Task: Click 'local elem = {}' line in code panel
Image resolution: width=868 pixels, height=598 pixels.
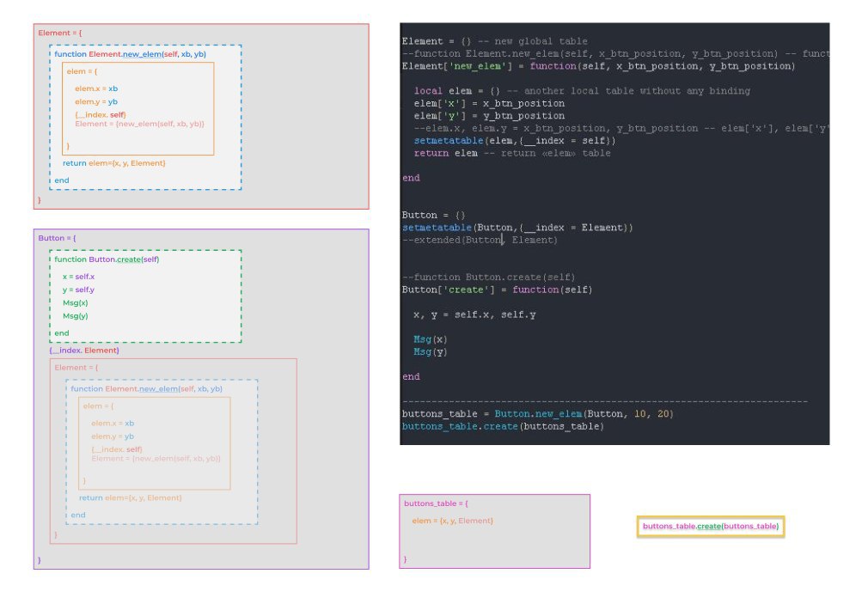Action: (582, 91)
